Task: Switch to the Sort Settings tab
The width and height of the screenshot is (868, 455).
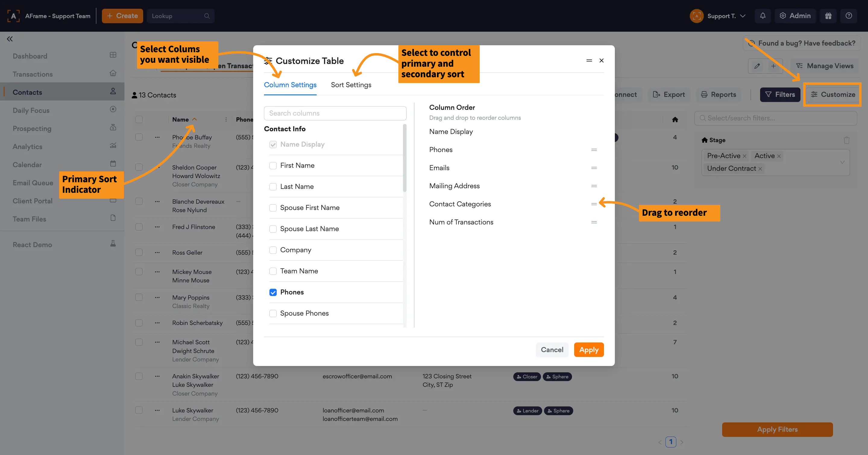Action: point(351,85)
